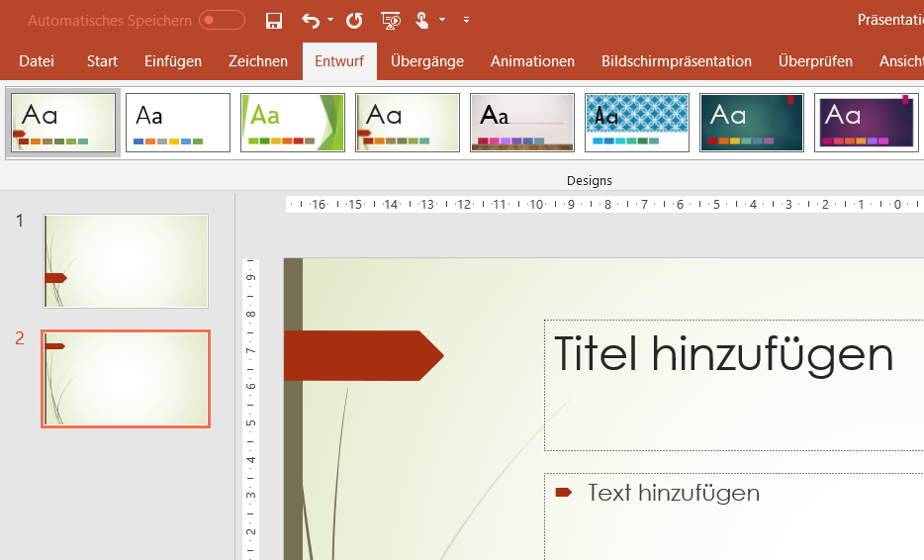Open the Datei menu

(x=37, y=61)
